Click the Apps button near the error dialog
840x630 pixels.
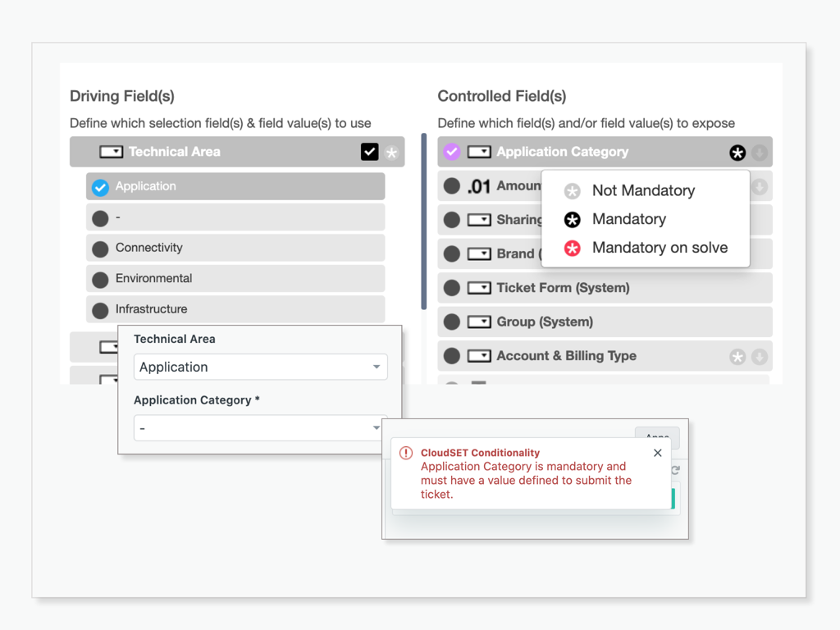click(656, 437)
